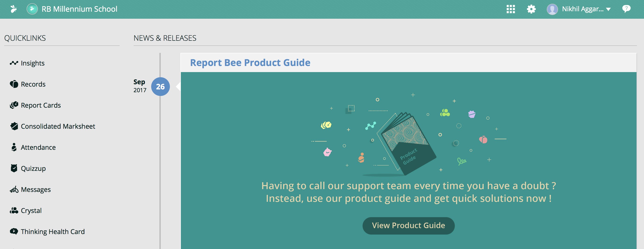Click the Attendance person icon

[x=14, y=147]
